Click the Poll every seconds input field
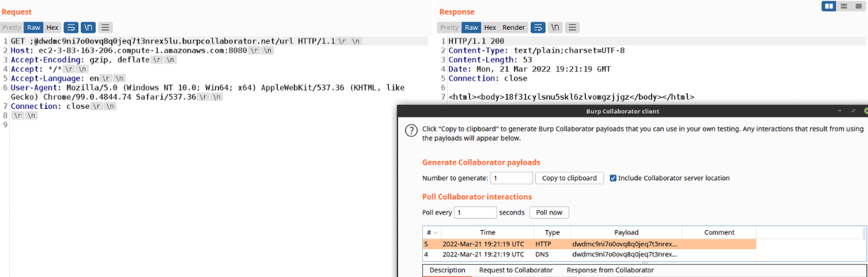This screenshot has height=277, width=868. [x=475, y=212]
